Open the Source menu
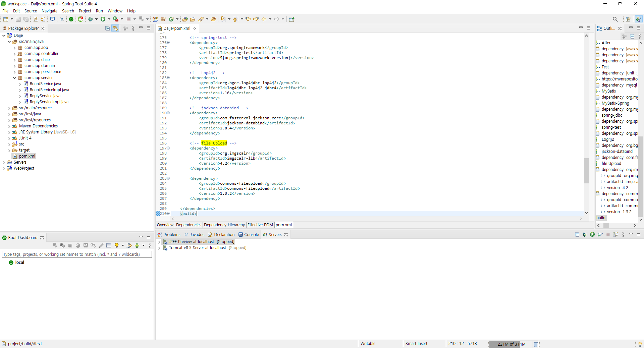Screen dimensions: 644x348 31,11
